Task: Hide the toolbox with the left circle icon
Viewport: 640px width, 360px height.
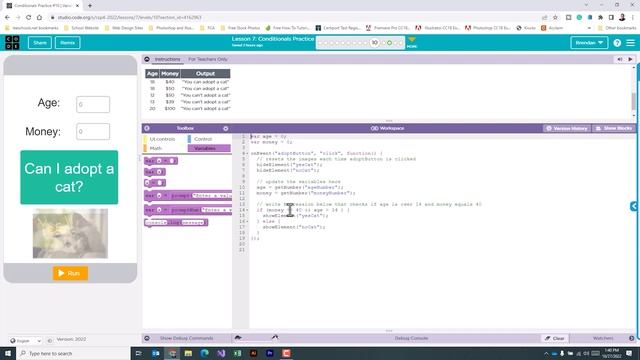Action: coord(147,128)
